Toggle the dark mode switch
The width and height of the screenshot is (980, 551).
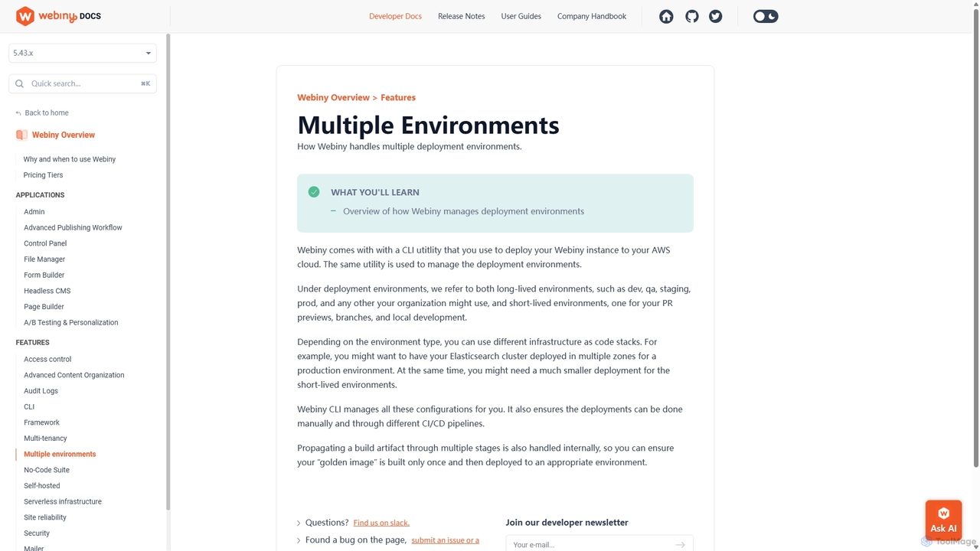(x=766, y=16)
